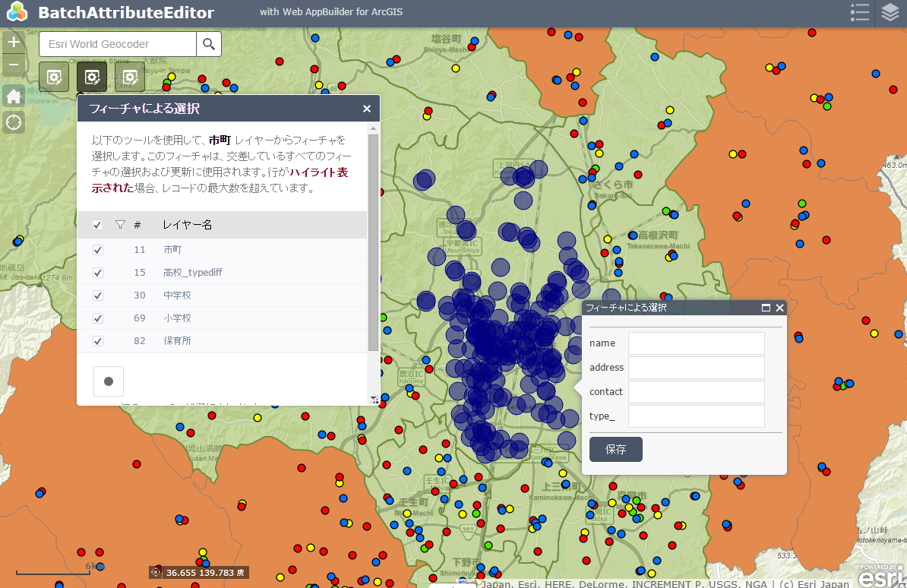Focus the Esri World Geocoder search box
Image resolution: width=907 pixels, height=588 pixels.
coord(118,44)
